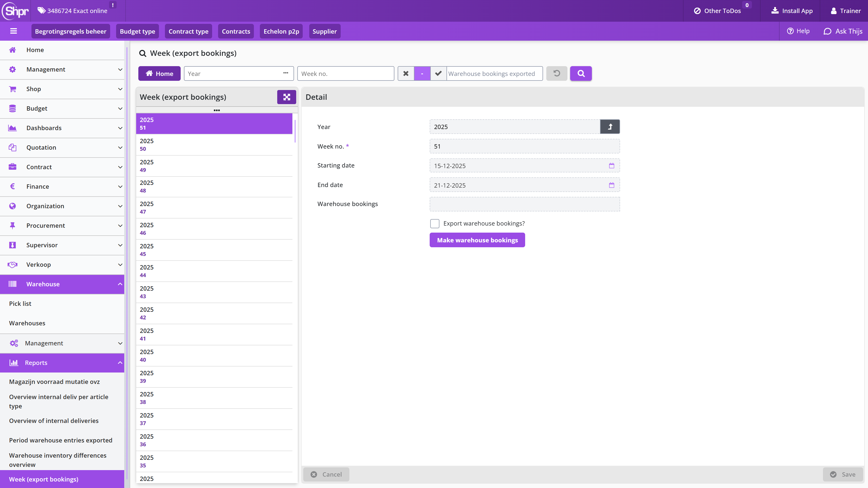The image size is (868, 488).
Task: Expand the Shop sidebar section
Action: coord(62,89)
